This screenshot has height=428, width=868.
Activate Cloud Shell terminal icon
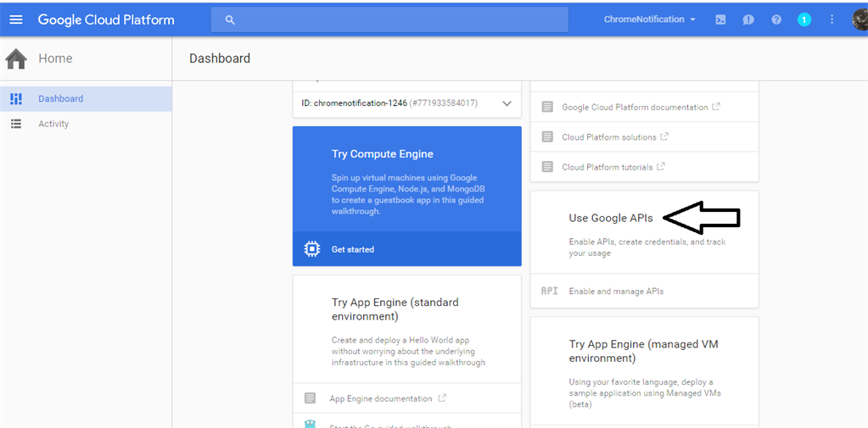pos(720,19)
